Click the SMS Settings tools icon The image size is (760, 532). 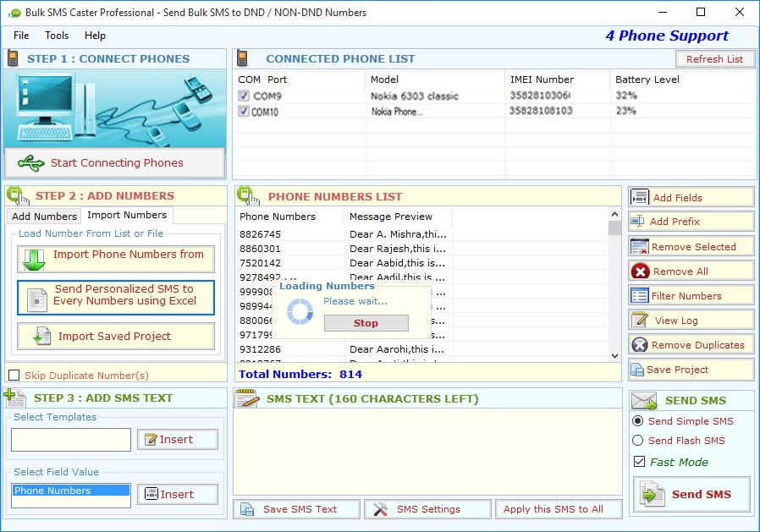(x=381, y=509)
